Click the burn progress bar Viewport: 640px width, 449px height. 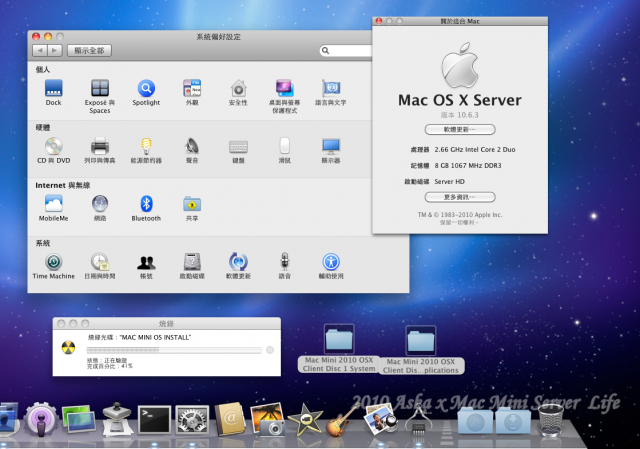(x=174, y=350)
